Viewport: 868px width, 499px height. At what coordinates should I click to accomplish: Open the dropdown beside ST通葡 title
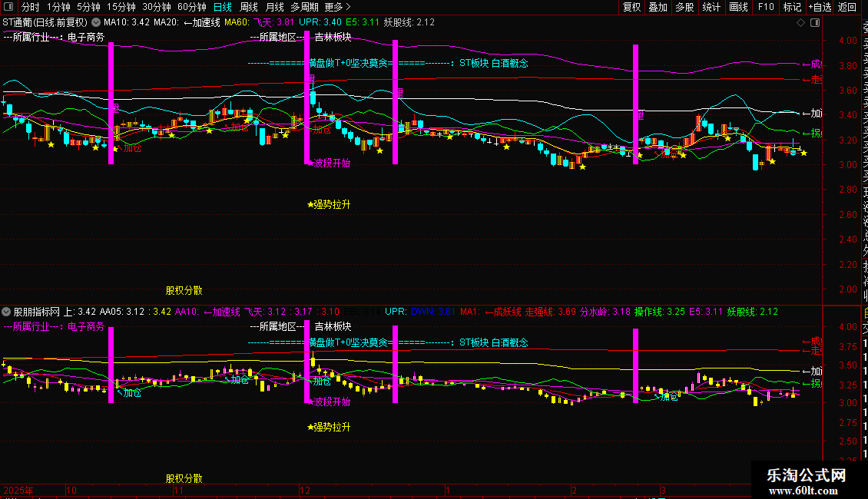96,22
